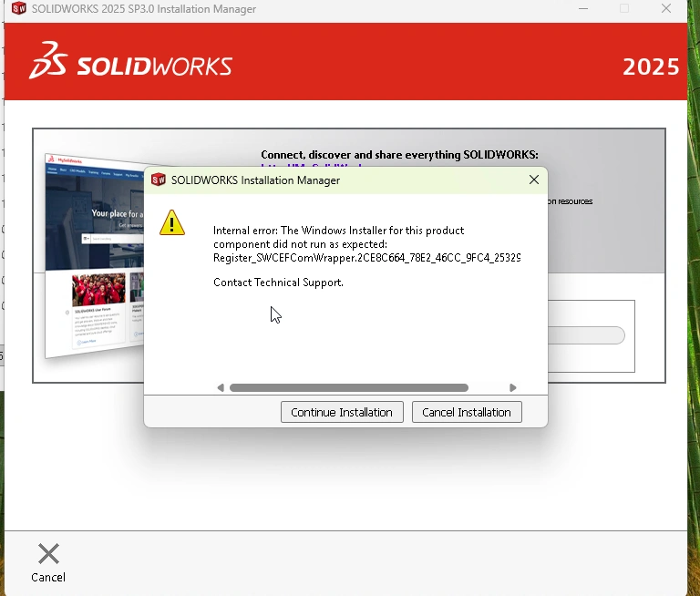Screen dimensions: 700x596
Task: Click the yellow warning triangle icon
Action: pos(172,222)
